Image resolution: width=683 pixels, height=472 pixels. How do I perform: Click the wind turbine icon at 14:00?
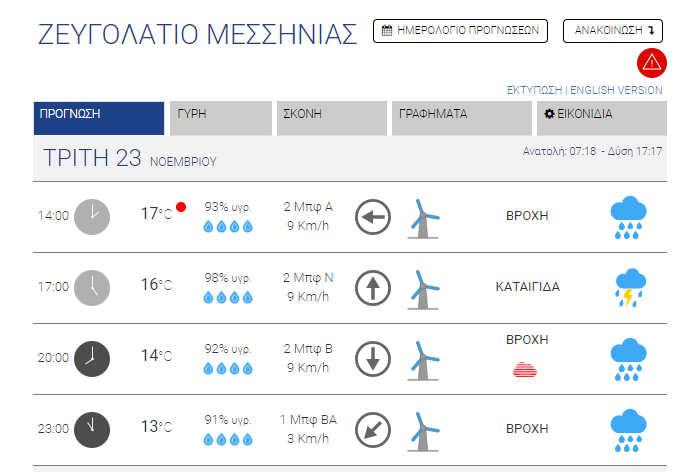pyautogui.click(x=424, y=217)
